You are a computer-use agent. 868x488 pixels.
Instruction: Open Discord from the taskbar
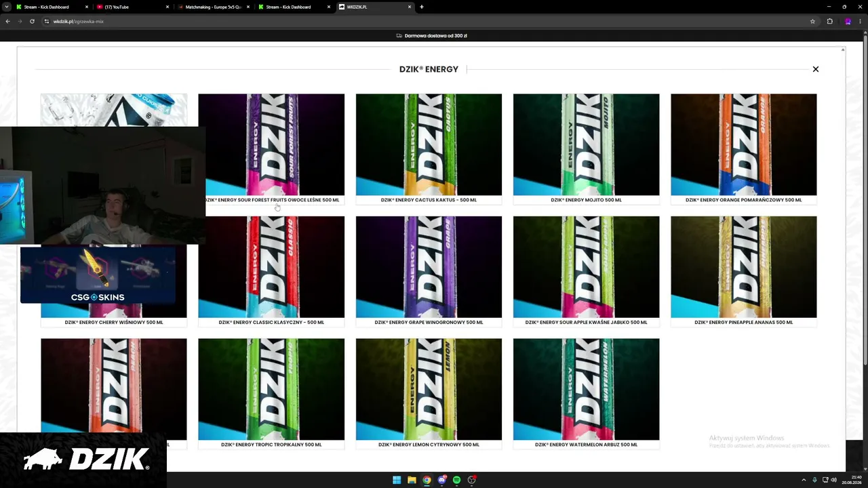(441, 480)
